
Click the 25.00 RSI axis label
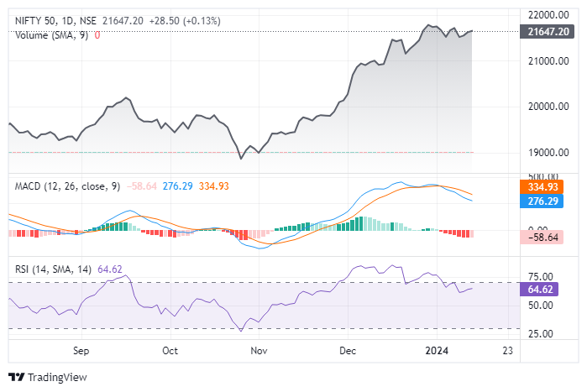(x=540, y=333)
